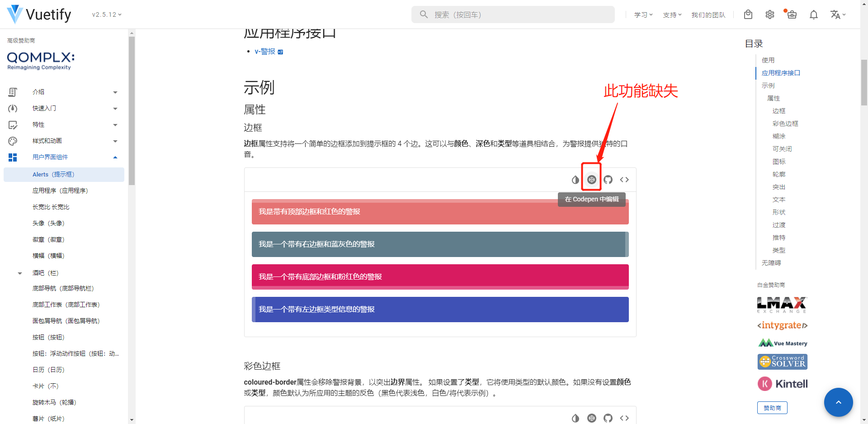Toggle theme inversion on the border example
The image size is (868, 424).
(x=576, y=179)
